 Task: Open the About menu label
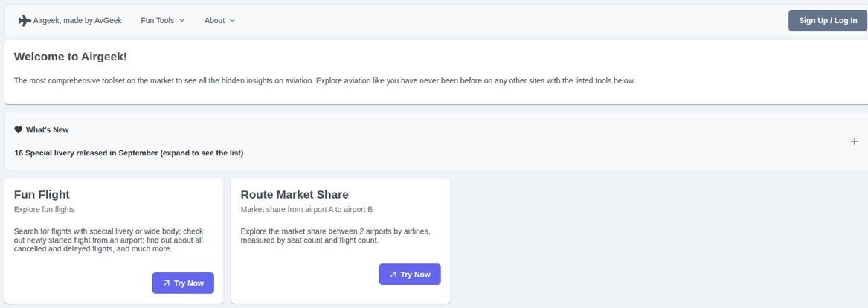click(x=214, y=21)
